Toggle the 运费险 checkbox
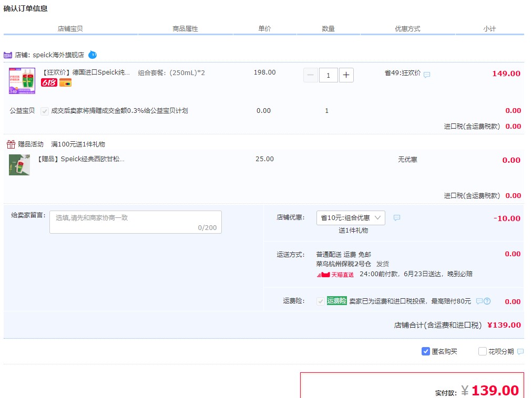 click(320, 301)
